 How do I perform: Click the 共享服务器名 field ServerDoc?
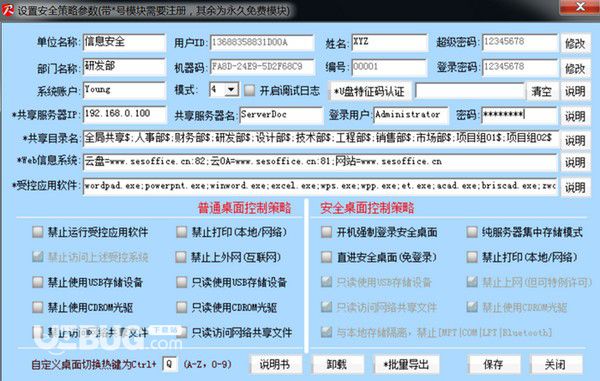[281, 115]
